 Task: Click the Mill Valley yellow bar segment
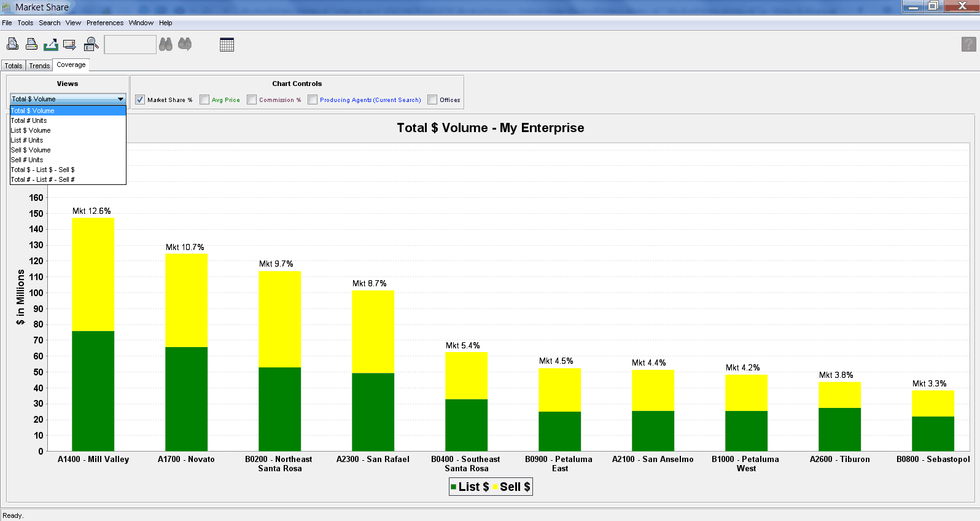point(93,275)
